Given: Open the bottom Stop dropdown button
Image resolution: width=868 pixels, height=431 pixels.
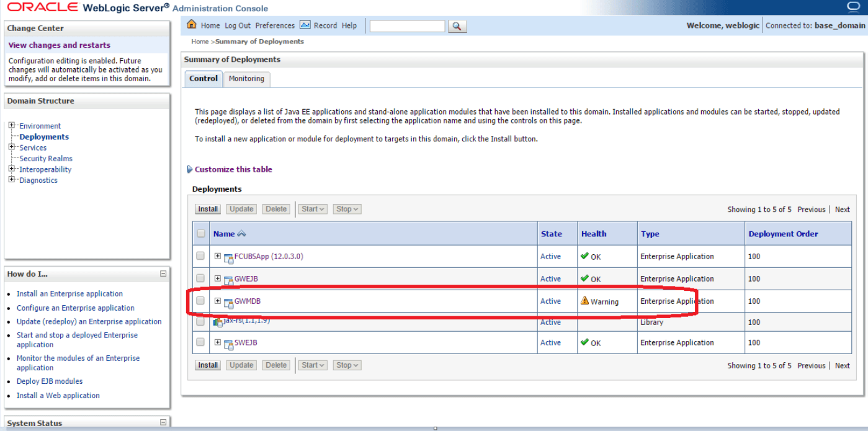Looking at the screenshot, I should coord(347,365).
